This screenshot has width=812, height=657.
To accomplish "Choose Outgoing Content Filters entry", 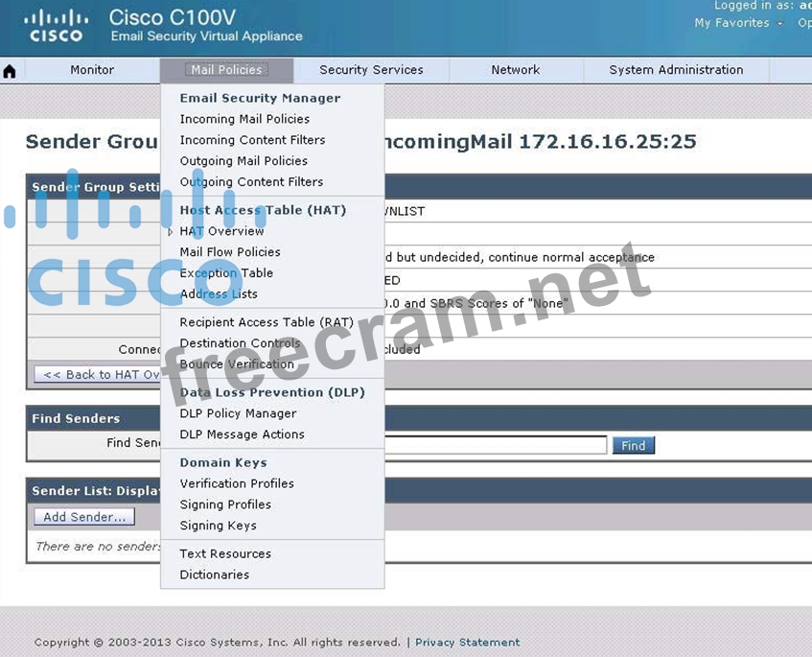I will click(x=251, y=182).
